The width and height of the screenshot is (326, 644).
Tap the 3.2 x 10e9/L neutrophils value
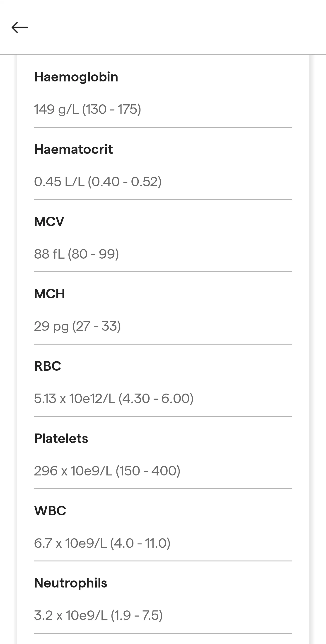98,615
